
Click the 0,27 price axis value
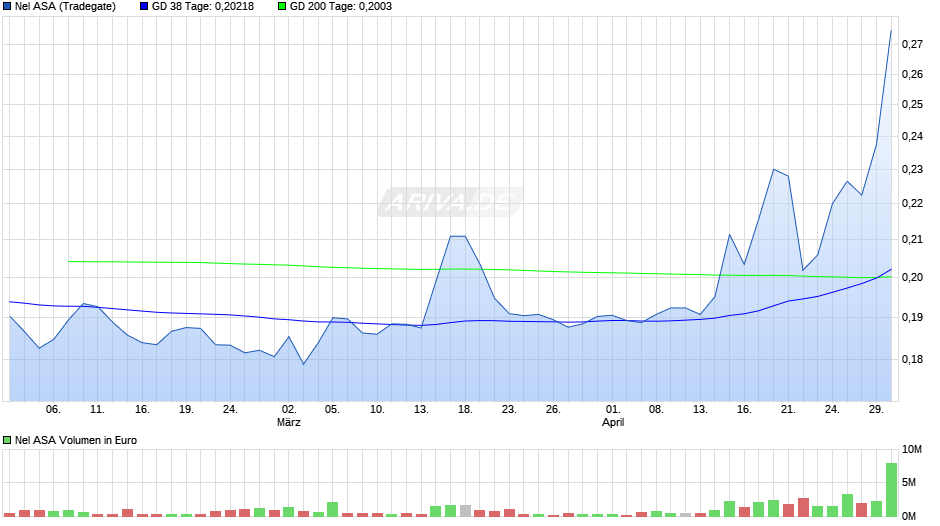tap(912, 44)
